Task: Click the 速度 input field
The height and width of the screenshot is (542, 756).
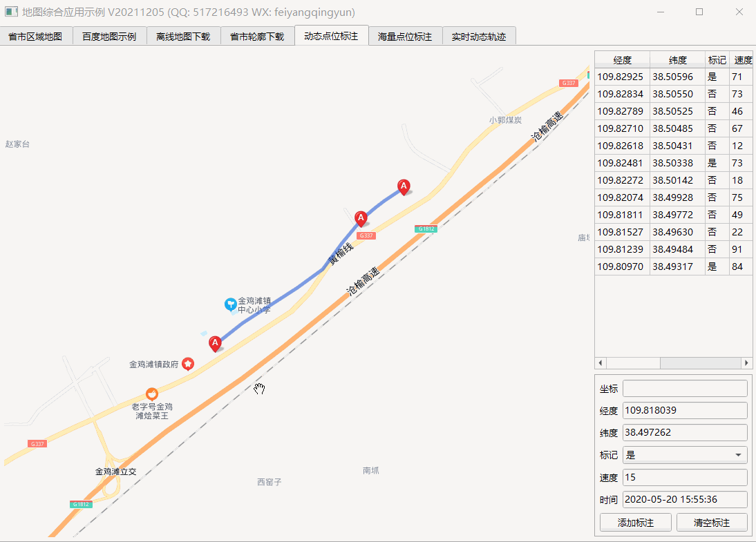Action: point(685,477)
